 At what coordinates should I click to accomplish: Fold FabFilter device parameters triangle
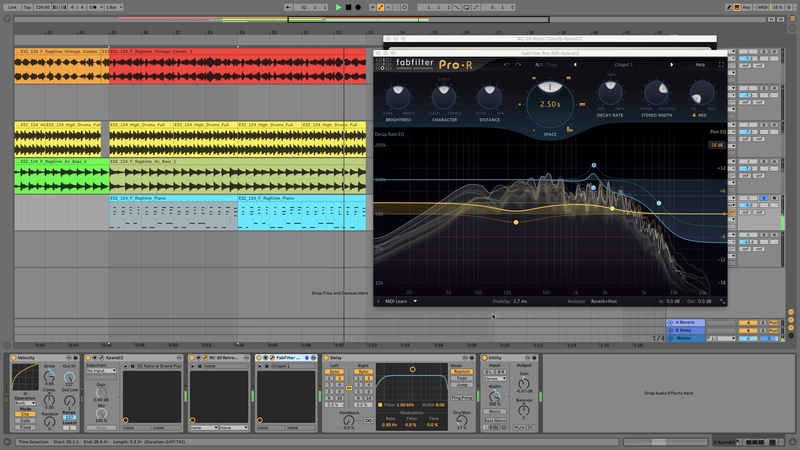tap(265, 358)
